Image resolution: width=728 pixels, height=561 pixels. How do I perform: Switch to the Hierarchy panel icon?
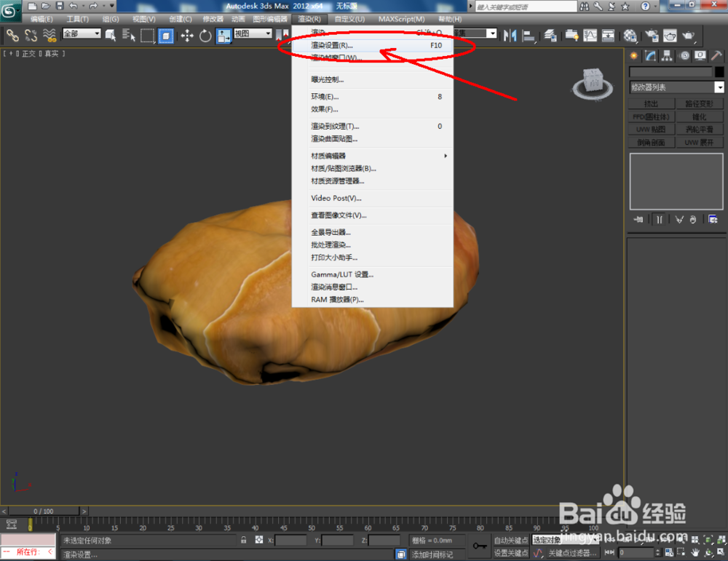(x=666, y=56)
